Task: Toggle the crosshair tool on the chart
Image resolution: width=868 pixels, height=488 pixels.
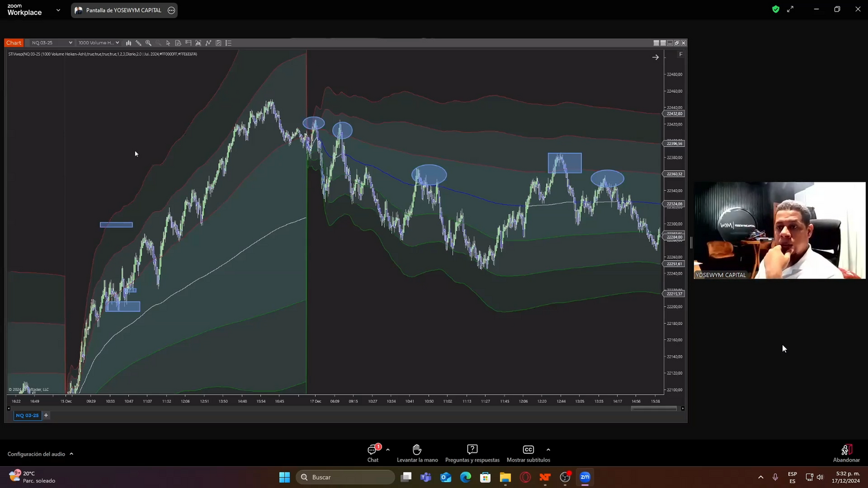Action: tap(188, 43)
